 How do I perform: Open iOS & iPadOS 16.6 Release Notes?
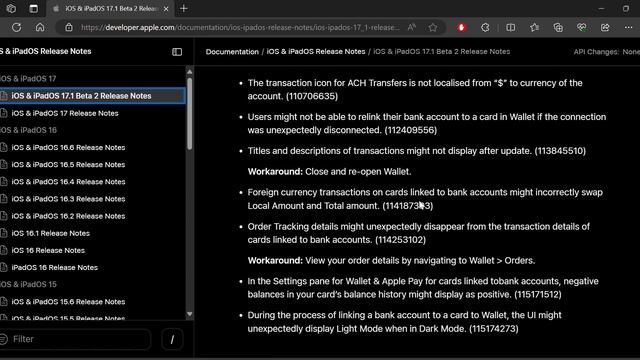tap(68, 147)
